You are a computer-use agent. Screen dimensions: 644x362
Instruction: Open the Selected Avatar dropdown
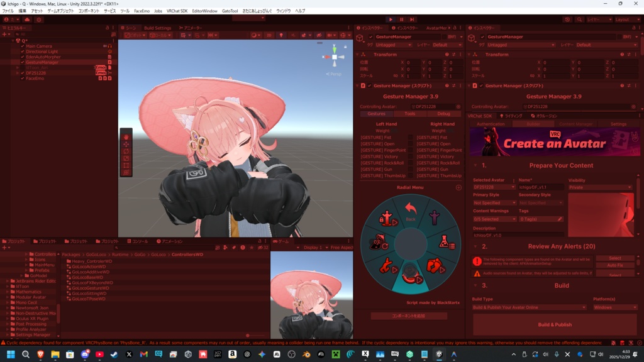click(494, 187)
